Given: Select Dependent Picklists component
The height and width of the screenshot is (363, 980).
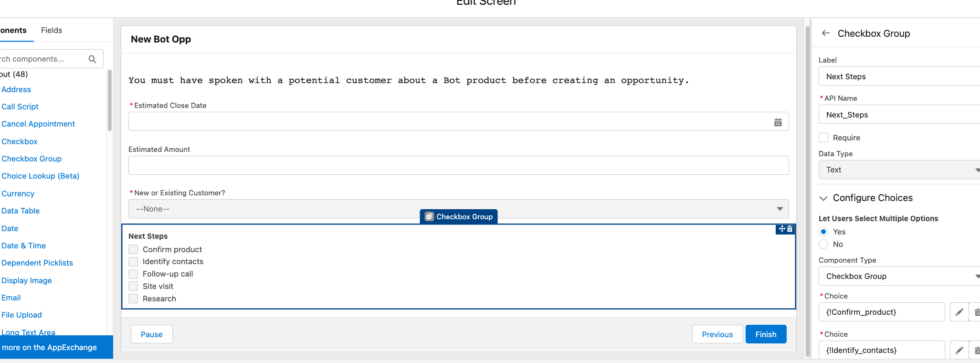Looking at the screenshot, I should coord(37,263).
